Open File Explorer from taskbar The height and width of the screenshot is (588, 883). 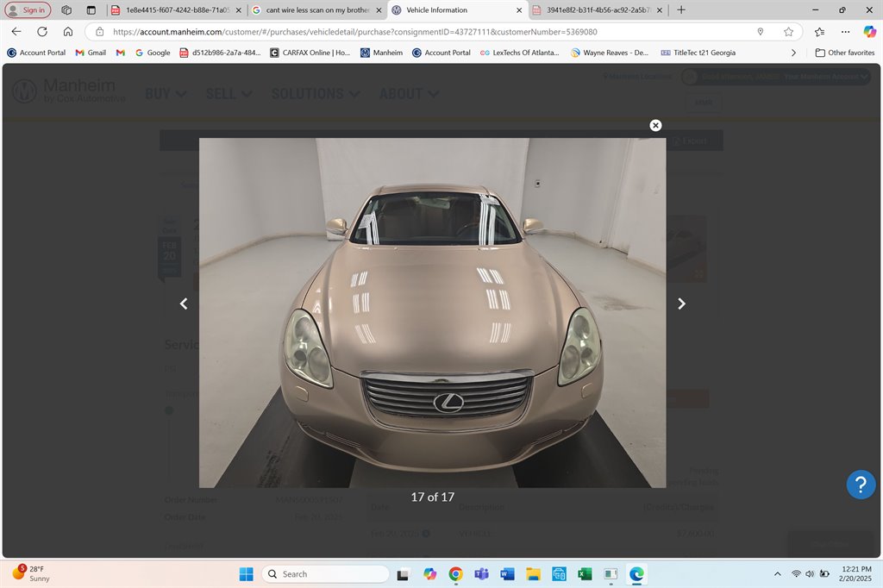pyautogui.click(x=533, y=574)
